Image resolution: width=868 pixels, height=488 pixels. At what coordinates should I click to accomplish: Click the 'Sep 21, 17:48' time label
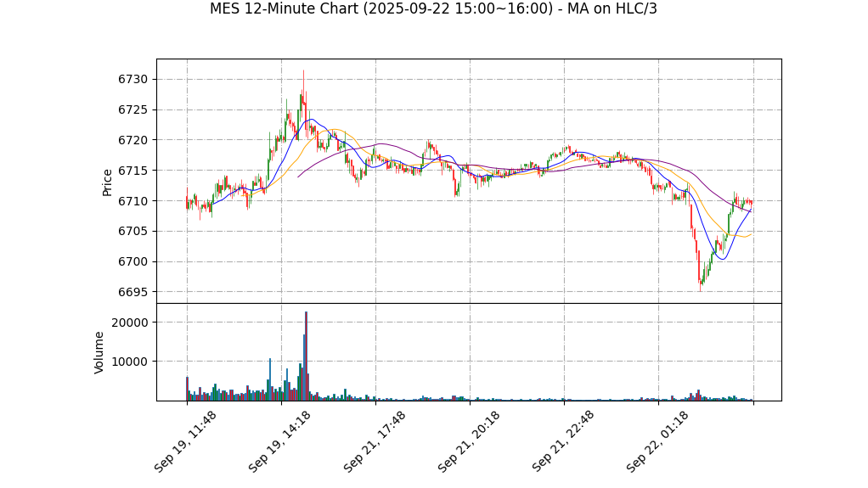pyautogui.click(x=375, y=441)
